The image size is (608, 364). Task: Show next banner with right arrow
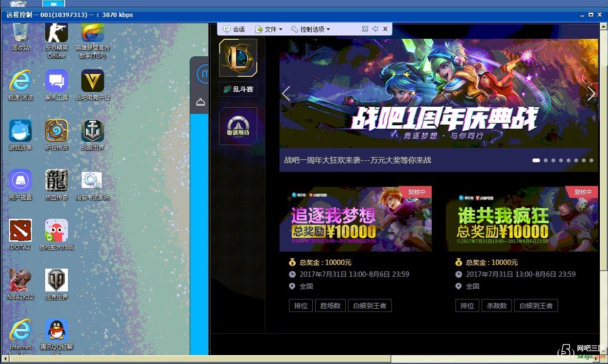click(x=591, y=94)
